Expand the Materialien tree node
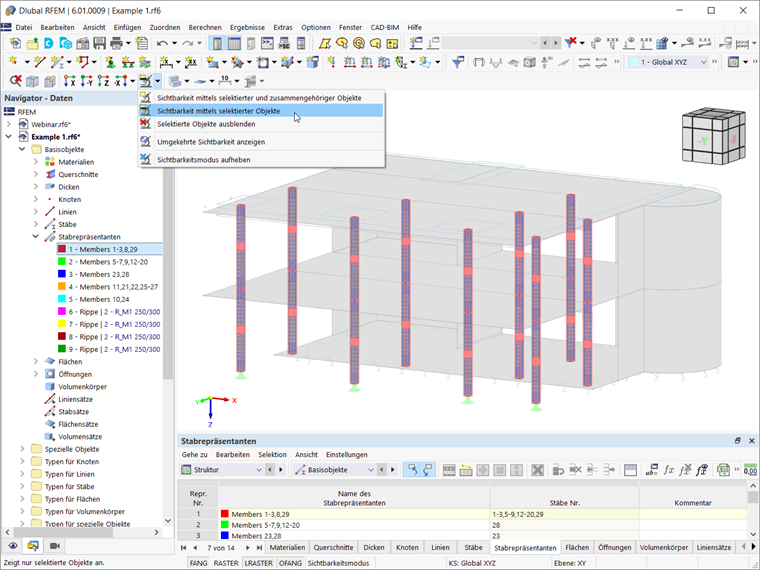 [35, 162]
